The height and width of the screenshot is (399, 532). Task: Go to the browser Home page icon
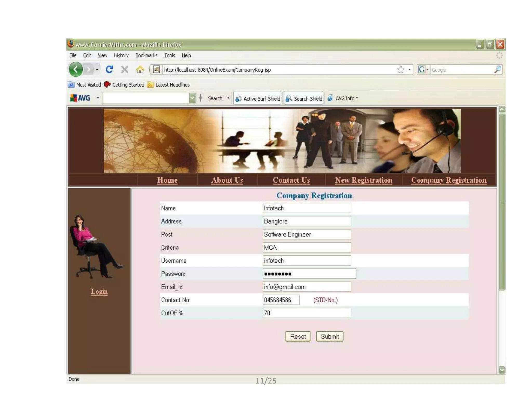click(140, 69)
